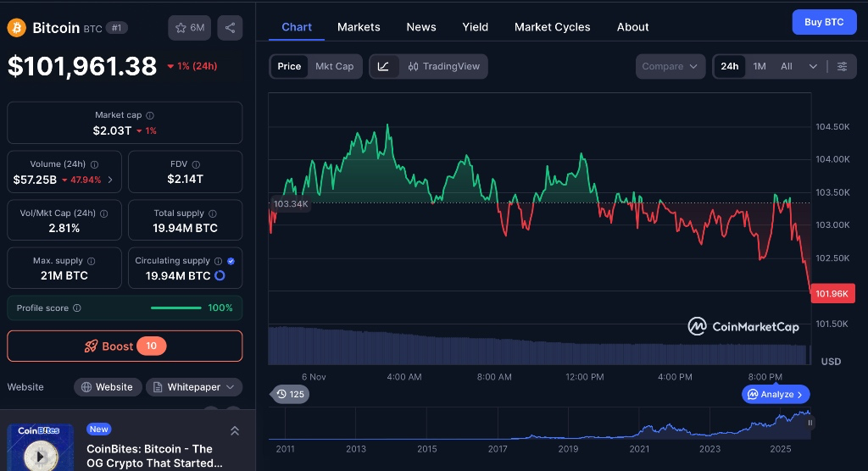Viewport: 868px width, 471px height.
Task: Click the Max. supply info icon
Action: pos(91,261)
